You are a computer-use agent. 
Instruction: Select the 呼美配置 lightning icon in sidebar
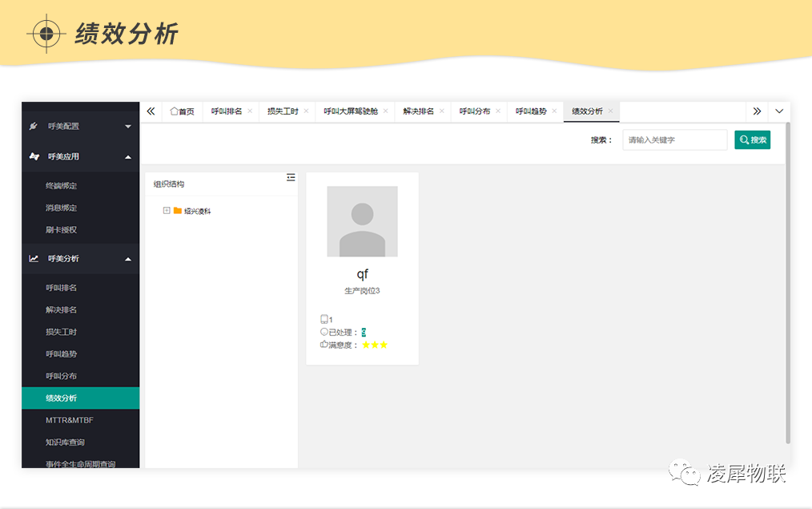coord(32,126)
